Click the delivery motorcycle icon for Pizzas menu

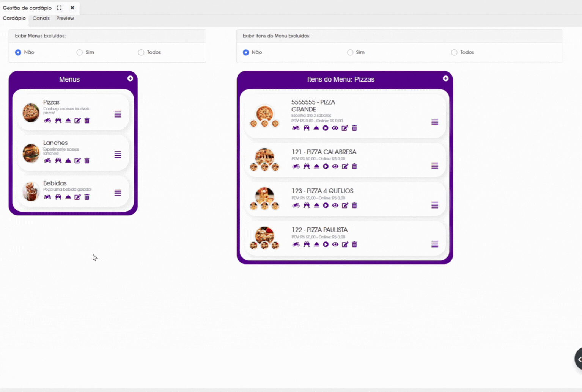47,121
